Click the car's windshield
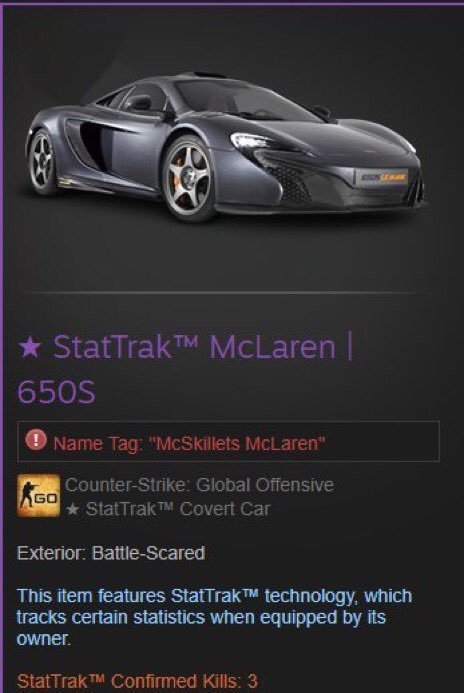 [x=241, y=101]
